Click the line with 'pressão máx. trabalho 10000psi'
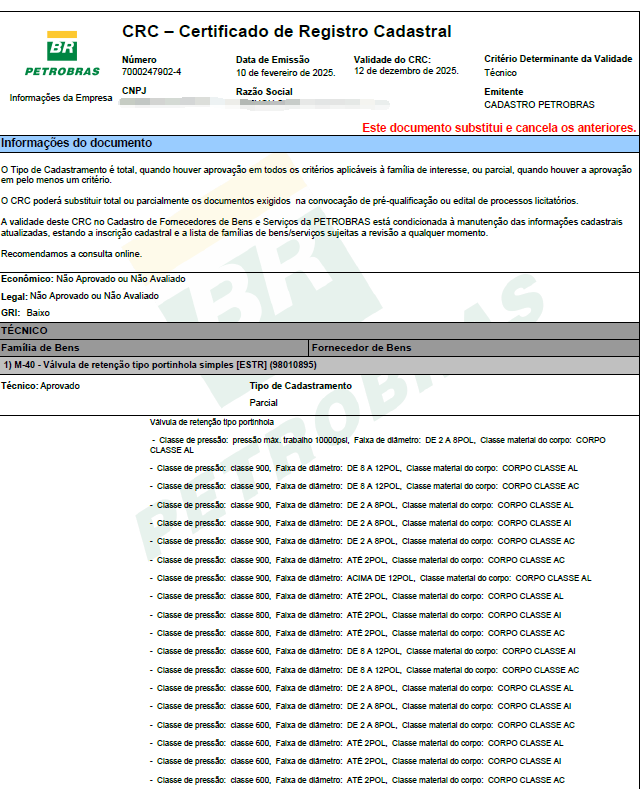 (377, 445)
